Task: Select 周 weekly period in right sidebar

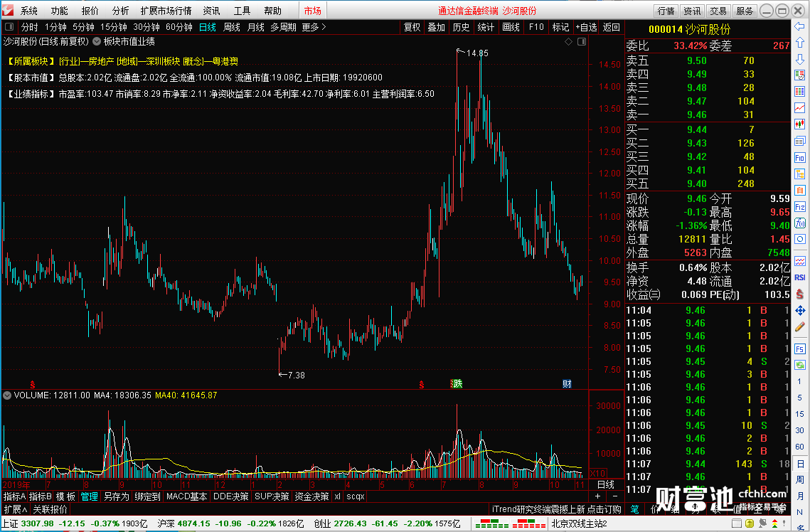Action: 799,479
